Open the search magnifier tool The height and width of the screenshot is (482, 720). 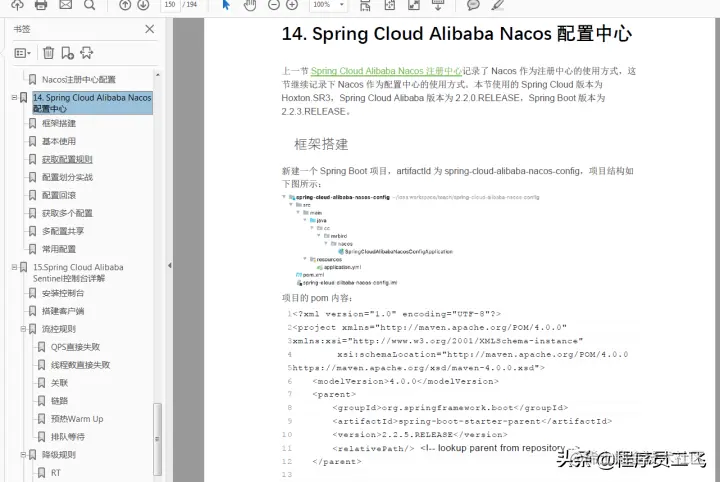point(90,5)
